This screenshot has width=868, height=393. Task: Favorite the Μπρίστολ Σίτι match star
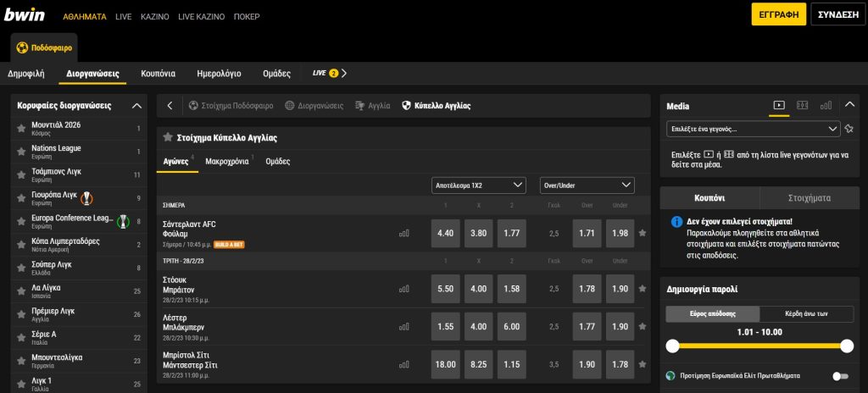pos(643,364)
